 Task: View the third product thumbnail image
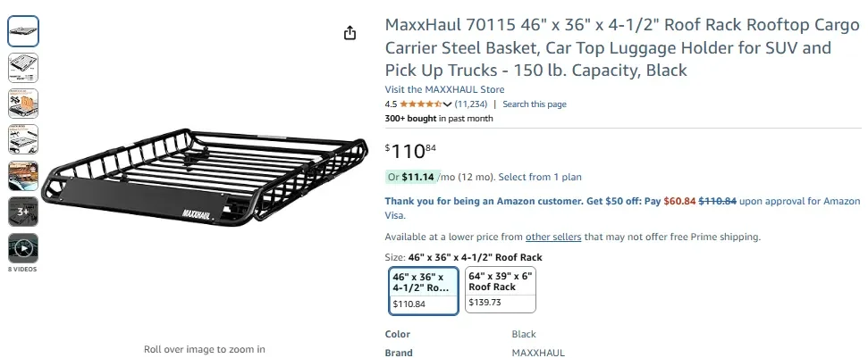(x=23, y=104)
